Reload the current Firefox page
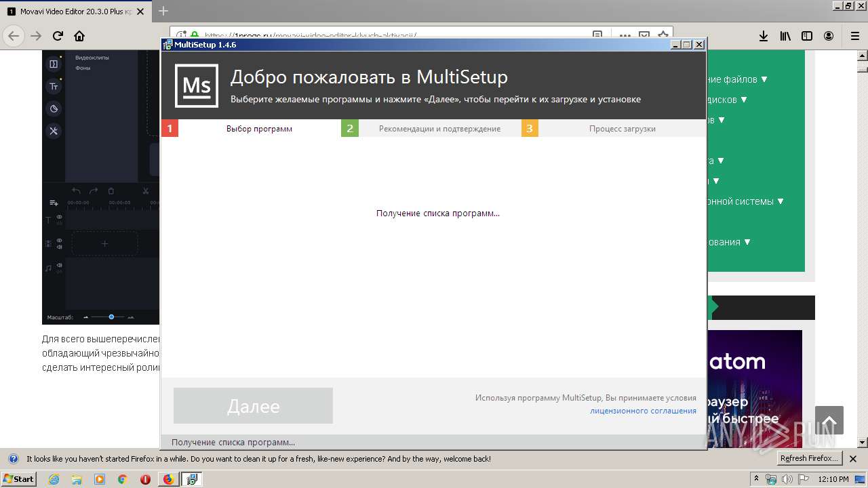 pos(58,36)
